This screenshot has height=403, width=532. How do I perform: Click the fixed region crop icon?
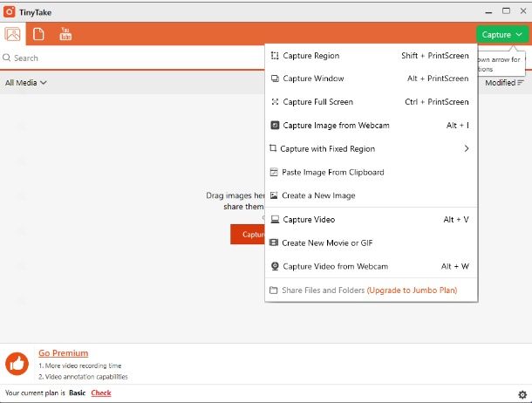pos(273,148)
